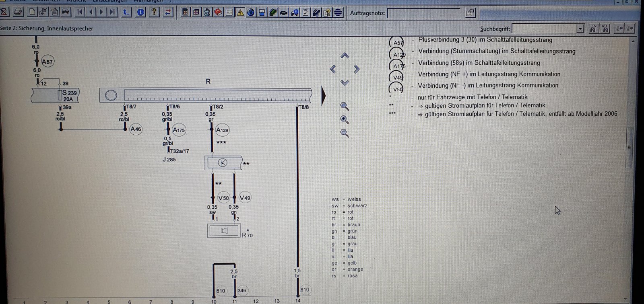Pan the wiring diagram up
This screenshot has height=304, width=644.
[345, 55]
